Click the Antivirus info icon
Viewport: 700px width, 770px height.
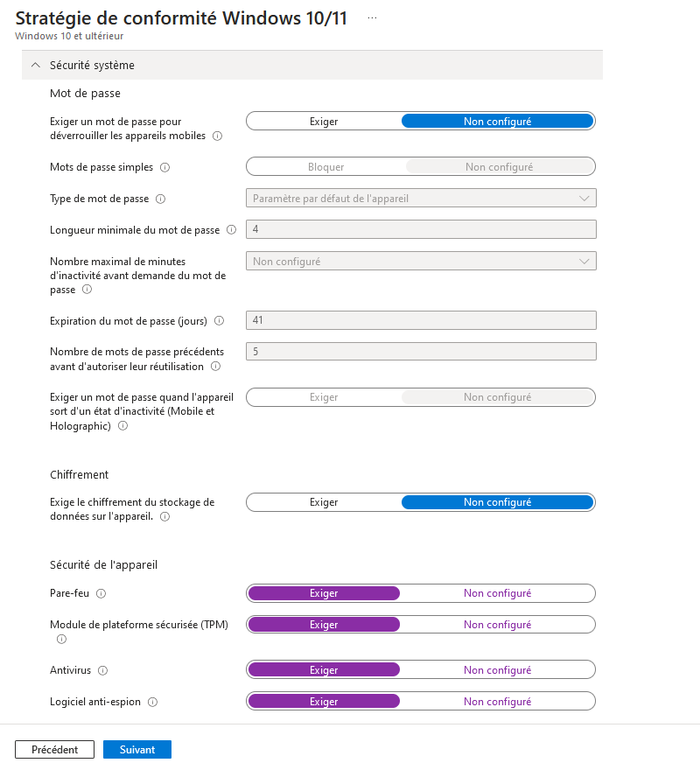point(102,671)
